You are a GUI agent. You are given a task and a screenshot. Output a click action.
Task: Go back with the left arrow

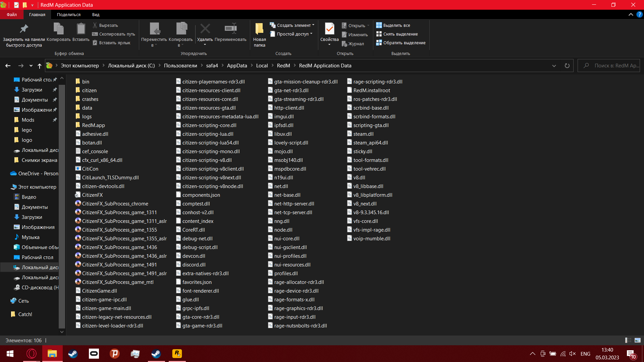pyautogui.click(x=8, y=66)
